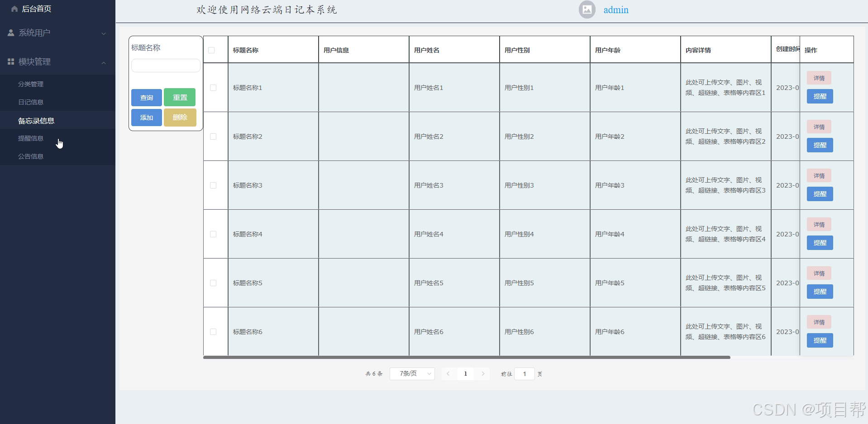Click the admin avatar image icon
This screenshot has width=868, height=424.
click(587, 9)
